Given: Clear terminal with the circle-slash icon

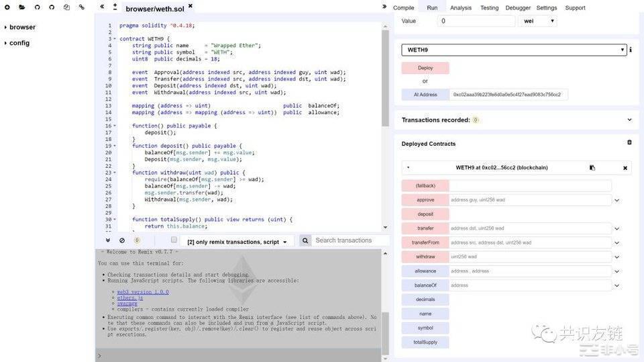Looking at the screenshot, I should (122, 240).
